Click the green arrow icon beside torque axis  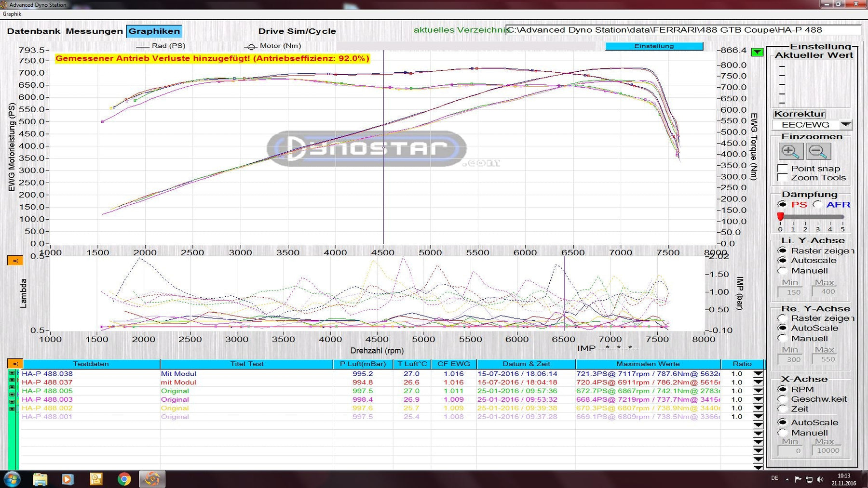point(757,52)
